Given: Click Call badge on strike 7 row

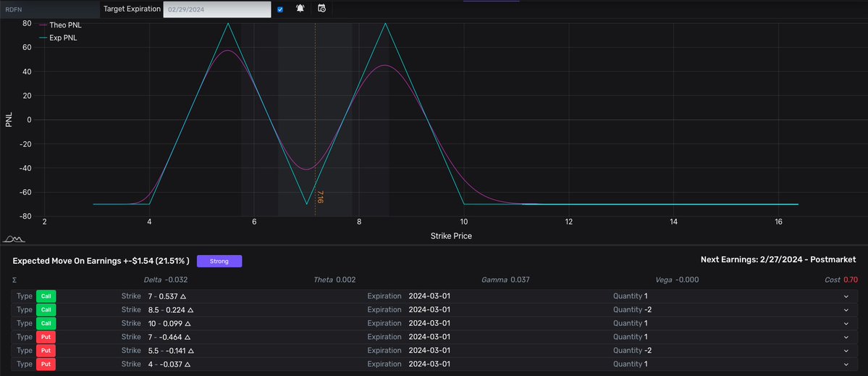Looking at the screenshot, I should point(46,296).
